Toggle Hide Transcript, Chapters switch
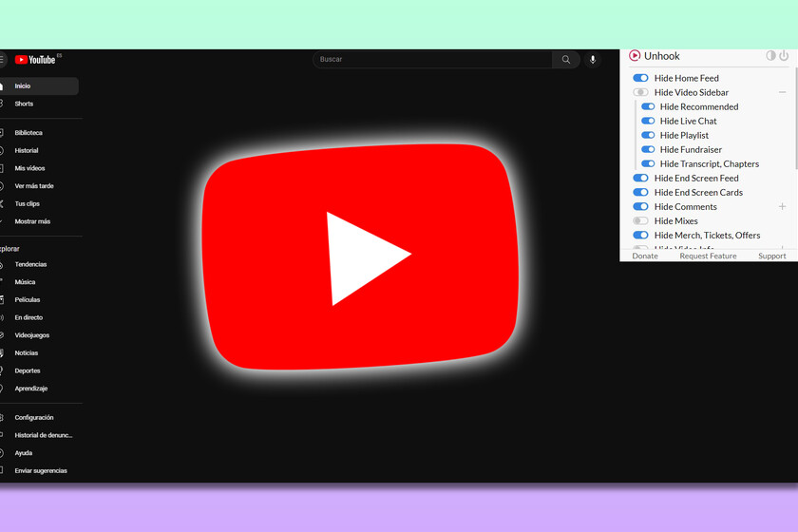This screenshot has height=532, width=798. point(647,163)
